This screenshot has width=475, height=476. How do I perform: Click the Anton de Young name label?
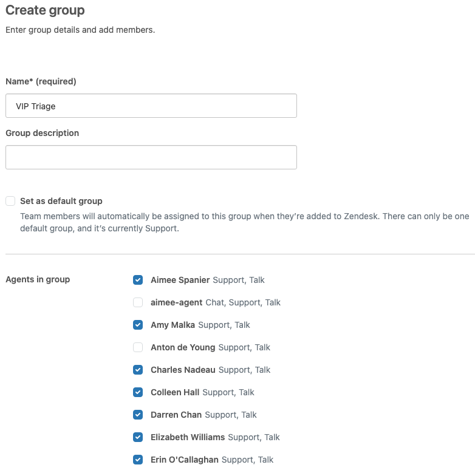[183, 347]
